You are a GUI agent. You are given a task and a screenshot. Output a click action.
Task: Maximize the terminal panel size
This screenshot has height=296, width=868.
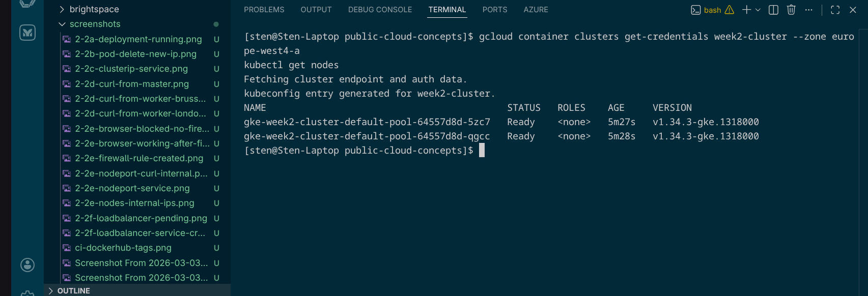[x=835, y=10]
